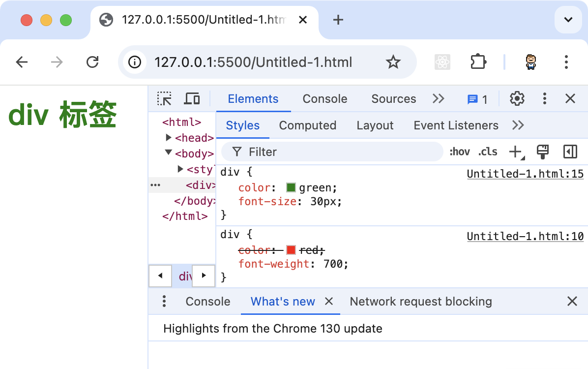Switch to the Console panel tab
Image resolution: width=588 pixels, height=369 pixels.
coord(325,99)
